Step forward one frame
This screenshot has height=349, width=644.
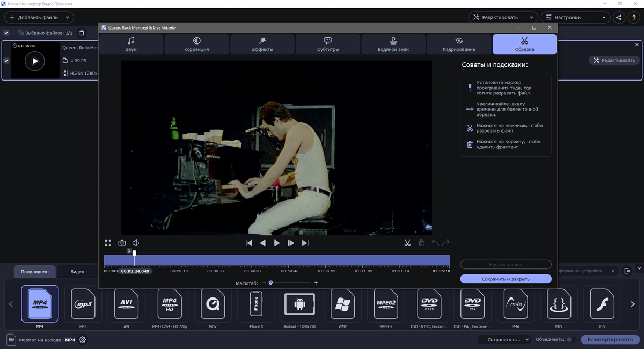[291, 243]
